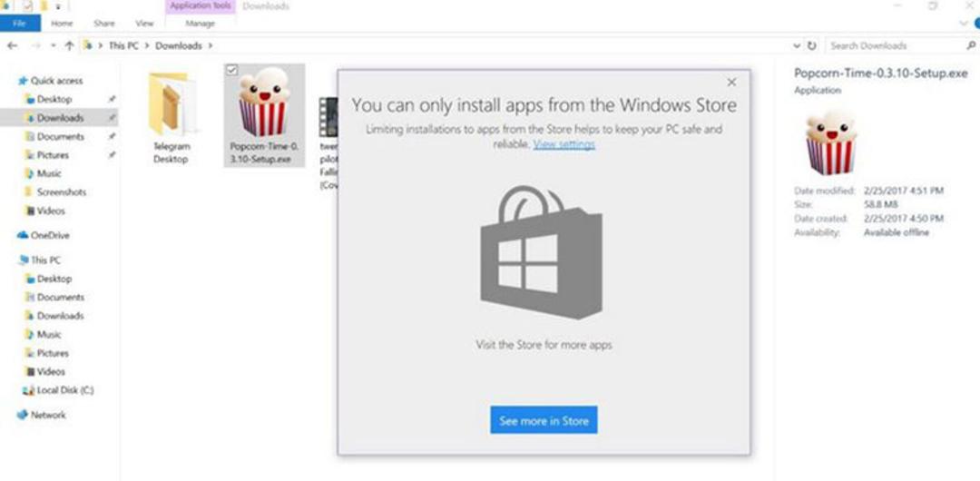Go back with the left arrow
The image size is (980, 481).
[x=13, y=45]
